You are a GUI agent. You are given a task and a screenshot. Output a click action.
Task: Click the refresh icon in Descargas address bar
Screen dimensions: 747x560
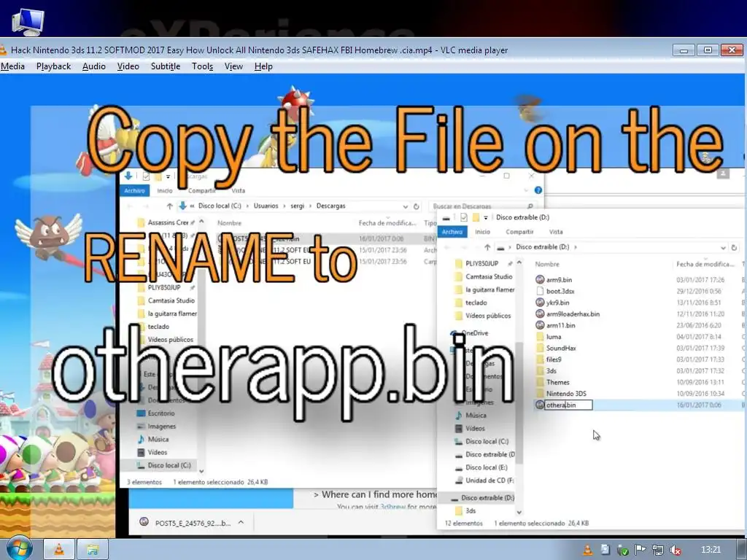click(x=416, y=206)
